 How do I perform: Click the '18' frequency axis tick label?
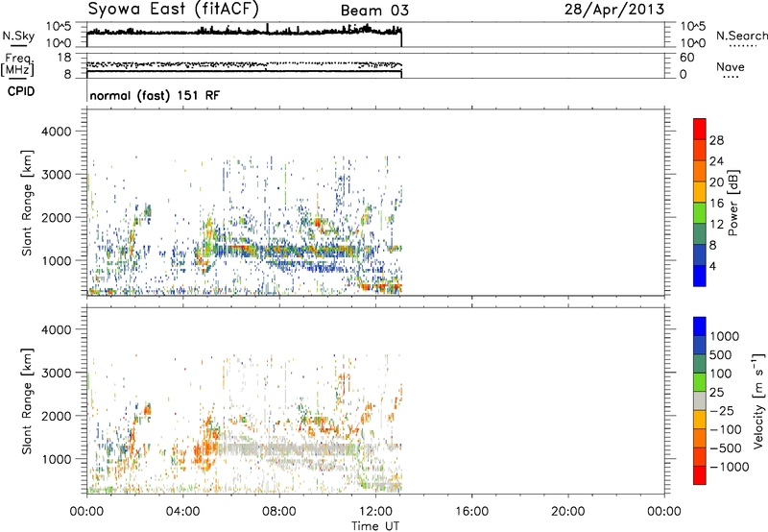click(64, 58)
